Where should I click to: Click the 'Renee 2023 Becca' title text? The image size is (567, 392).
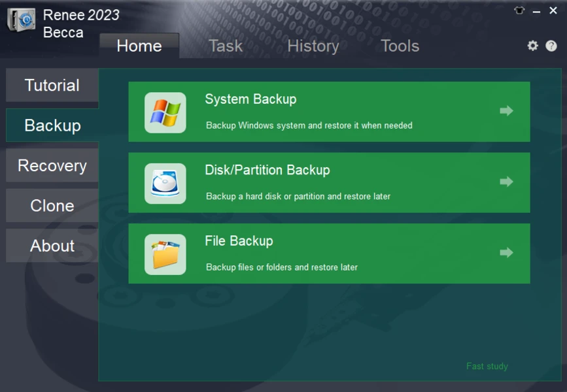click(81, 24)
